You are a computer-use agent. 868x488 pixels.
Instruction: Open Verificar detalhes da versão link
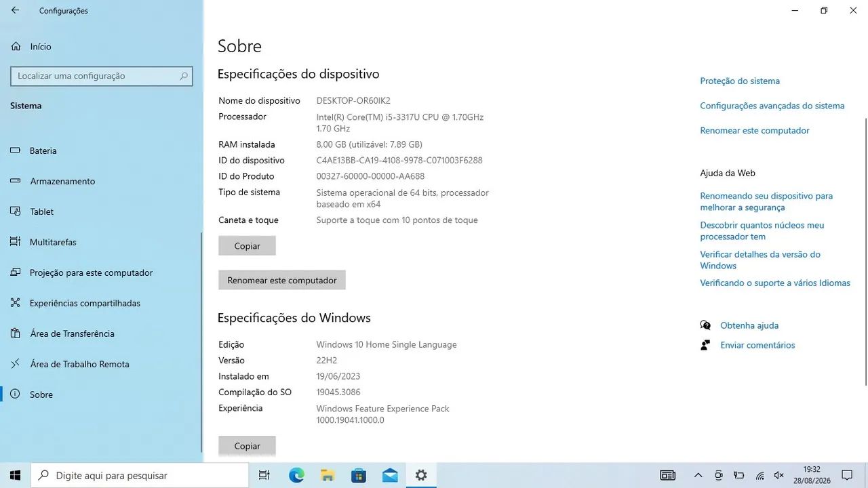pos(760,260)
